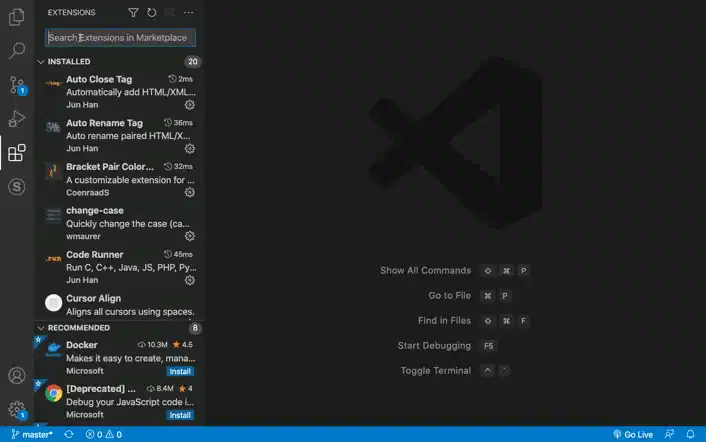Click the Chrome debugger extension icon
The height and width of the screenshot is (442, 706).
(54, 393)
